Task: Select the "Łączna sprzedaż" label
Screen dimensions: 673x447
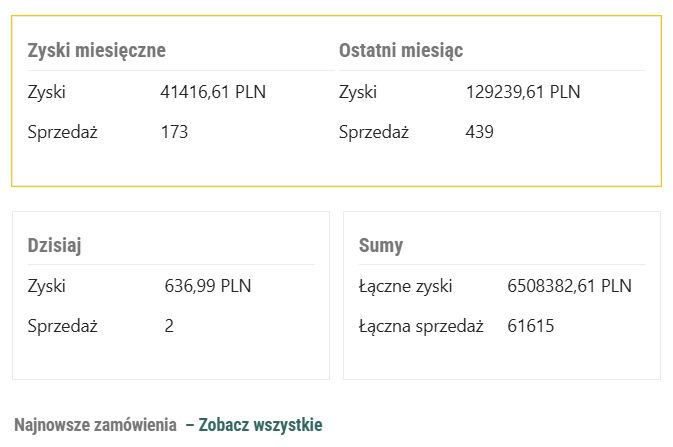Action: [420, 326]
